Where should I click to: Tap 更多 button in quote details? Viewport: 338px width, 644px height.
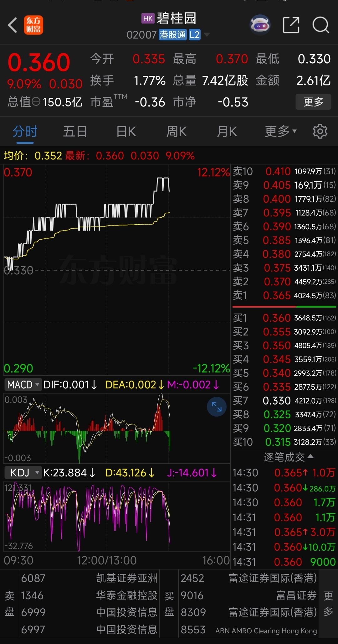(x=313, y=102)
